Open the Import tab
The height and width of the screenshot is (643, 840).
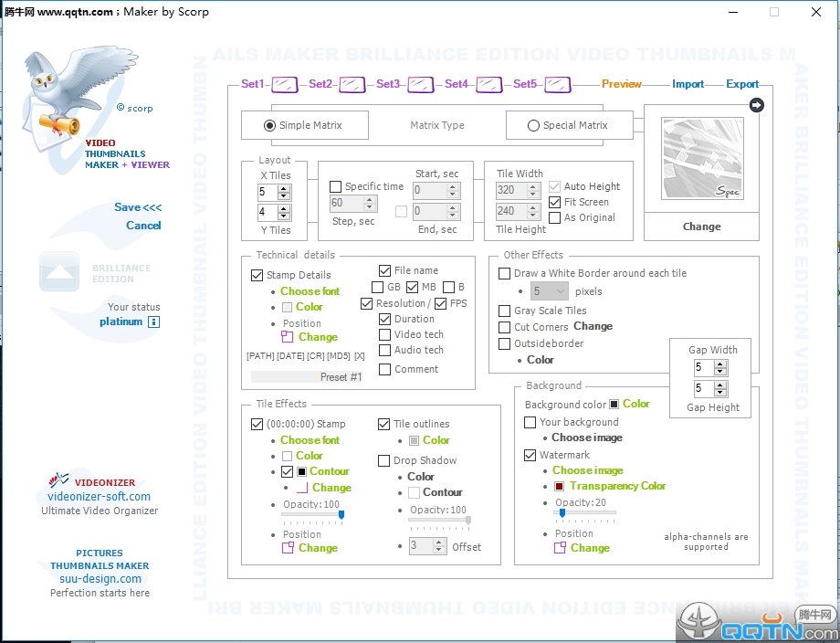coord(688,84)
